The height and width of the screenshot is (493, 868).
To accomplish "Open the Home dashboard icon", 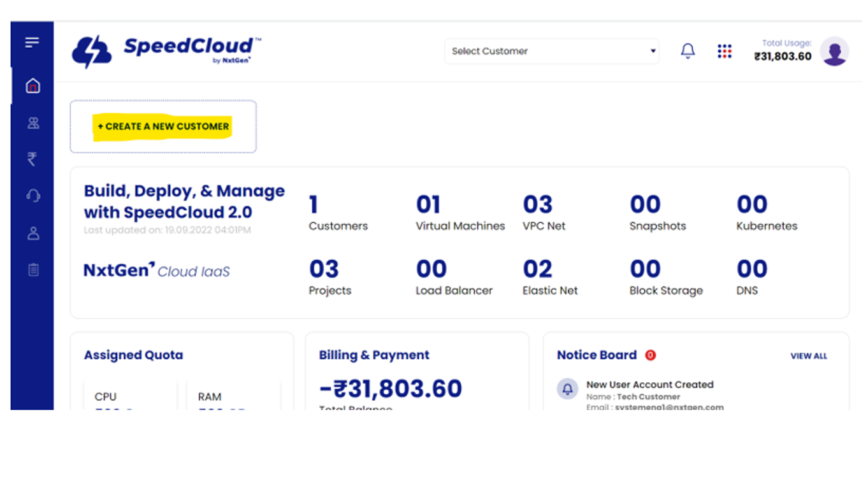I will click(33, 86).
